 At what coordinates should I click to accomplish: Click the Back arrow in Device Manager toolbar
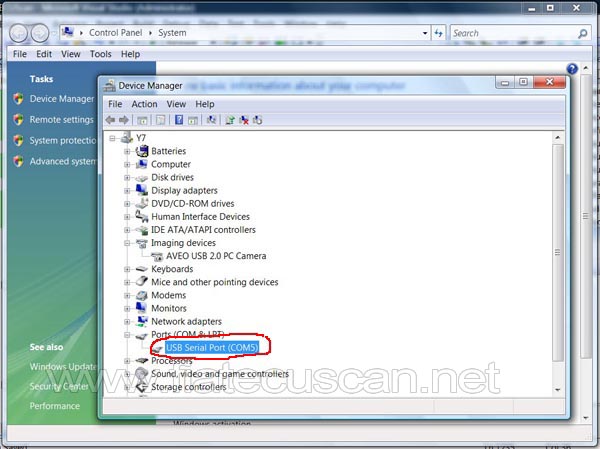pos(110,120)
